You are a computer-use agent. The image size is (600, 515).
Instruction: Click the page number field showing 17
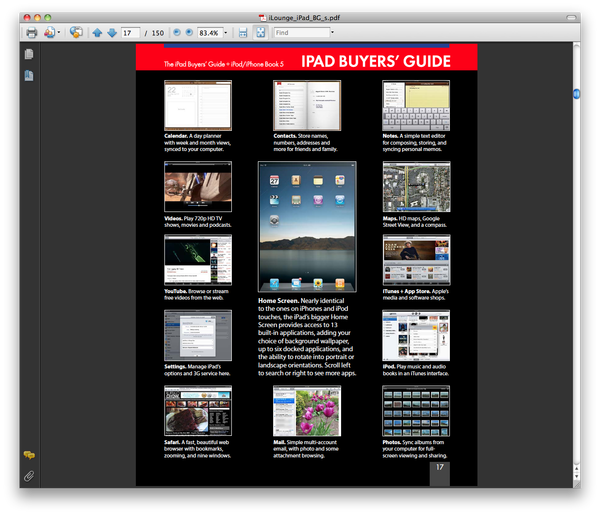[130, 33]
